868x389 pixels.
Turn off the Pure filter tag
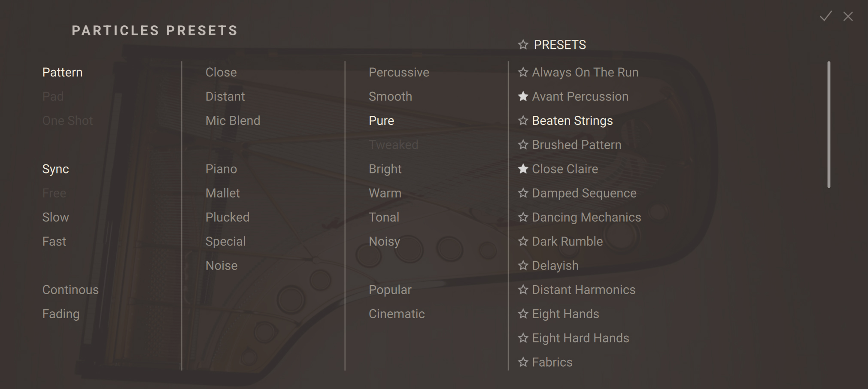pyautogui.click(x=381, y=121)
